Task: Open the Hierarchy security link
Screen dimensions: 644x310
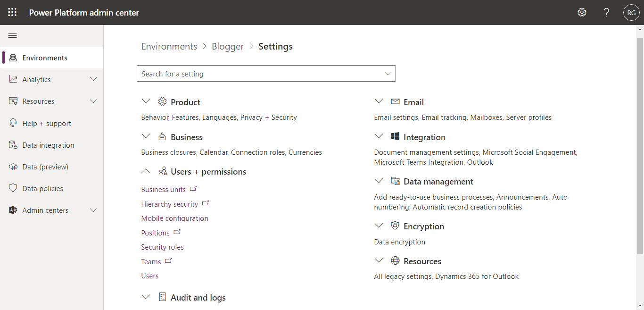Action: pyautogui.click(x=170, y=204)
